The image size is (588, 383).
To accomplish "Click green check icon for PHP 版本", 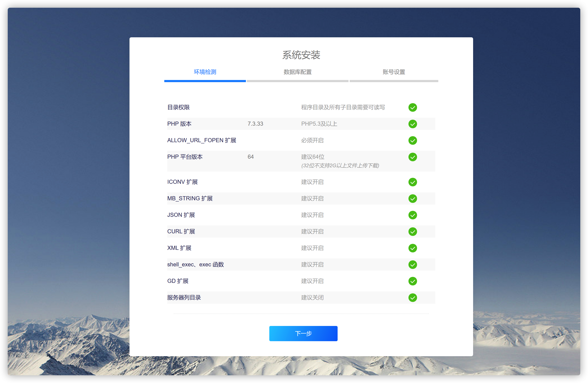I will pos(412,124).
